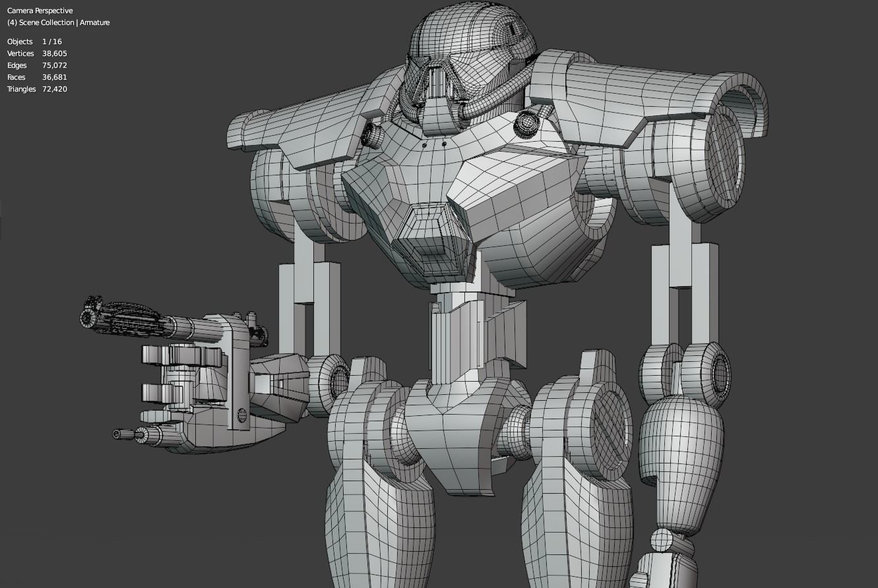The height and width of the screenshot is (588, 878).
Task: Click the Edges 75,072 statistic
Action: 33,65
